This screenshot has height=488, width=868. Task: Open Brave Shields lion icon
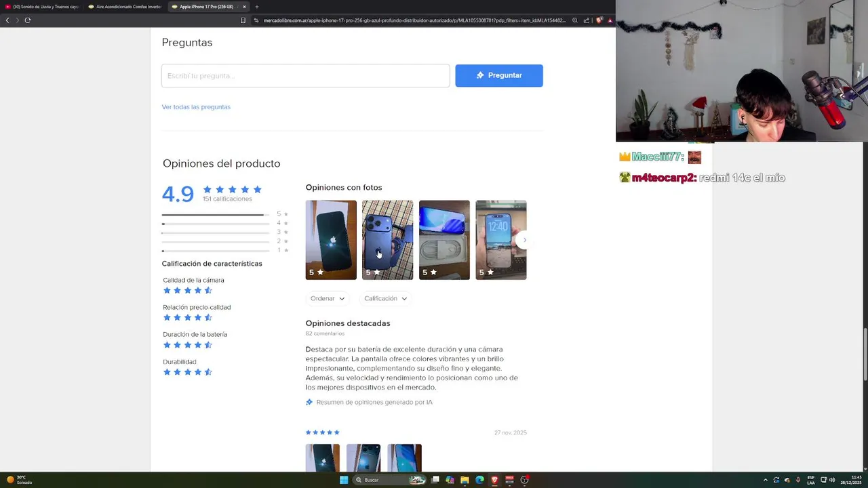[599, 20]
